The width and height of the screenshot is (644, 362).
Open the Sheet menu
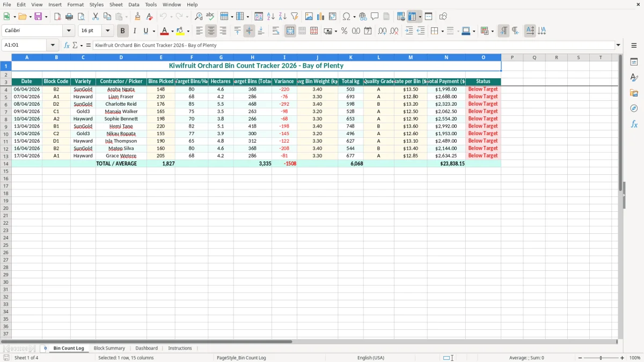point(116,4)
